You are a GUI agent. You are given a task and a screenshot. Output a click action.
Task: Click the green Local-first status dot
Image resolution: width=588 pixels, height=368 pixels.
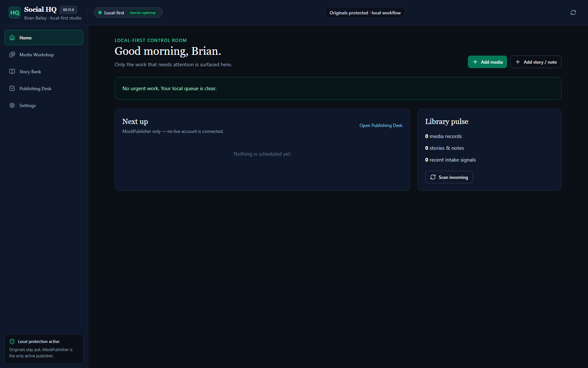(x=100, y=13)
